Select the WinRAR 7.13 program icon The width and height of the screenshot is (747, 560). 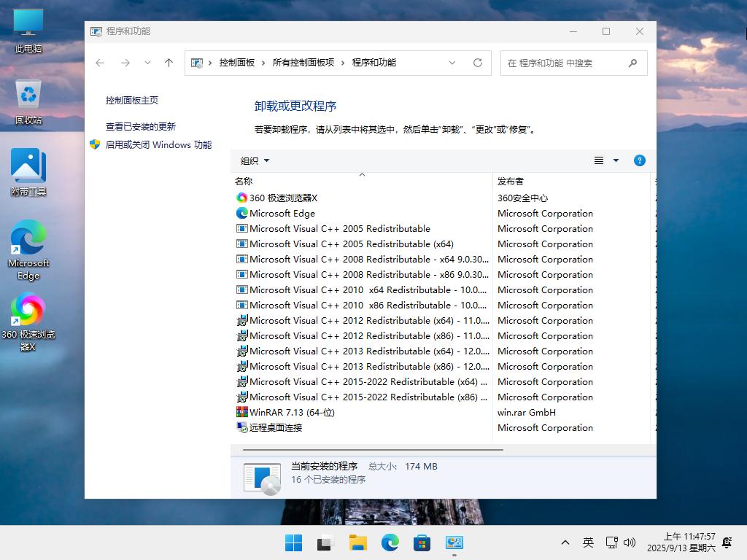click(x=242, y=411)
